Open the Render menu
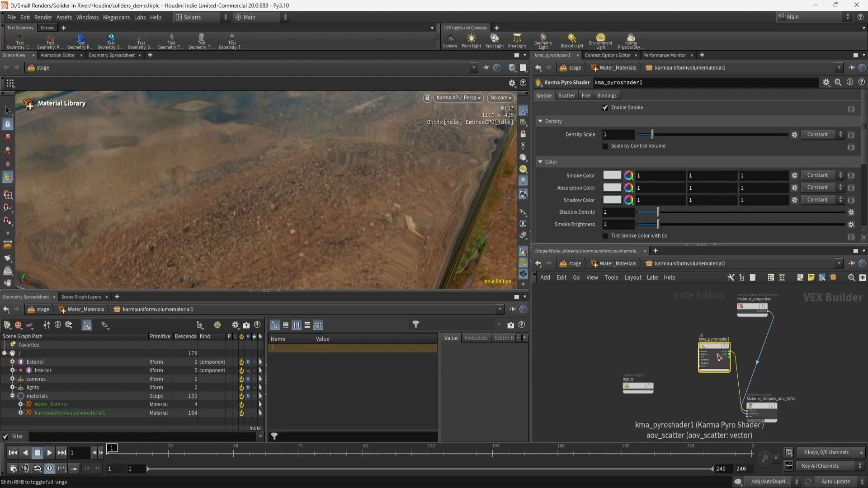Viewport: 868px width, 488px height. pos(43,17)
